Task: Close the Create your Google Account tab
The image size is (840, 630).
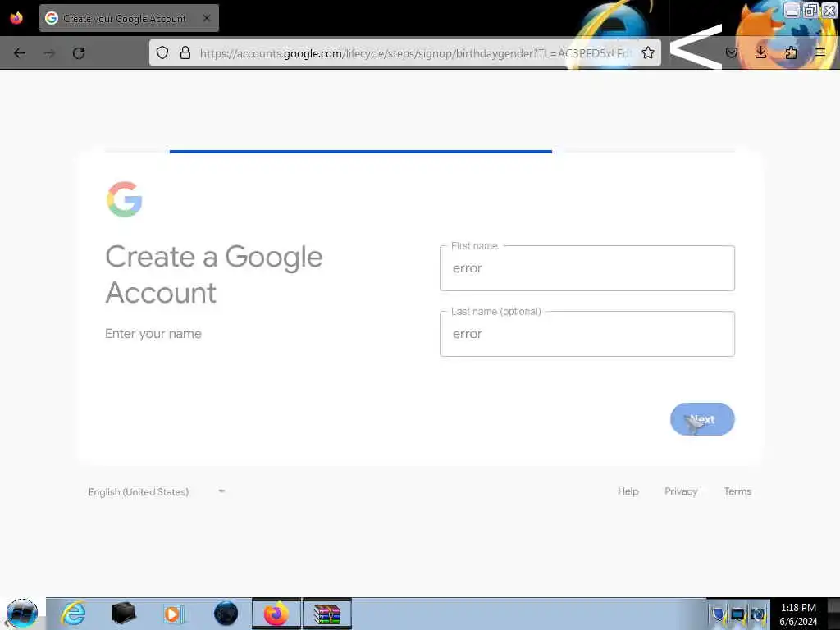Action: coord(207,18)
